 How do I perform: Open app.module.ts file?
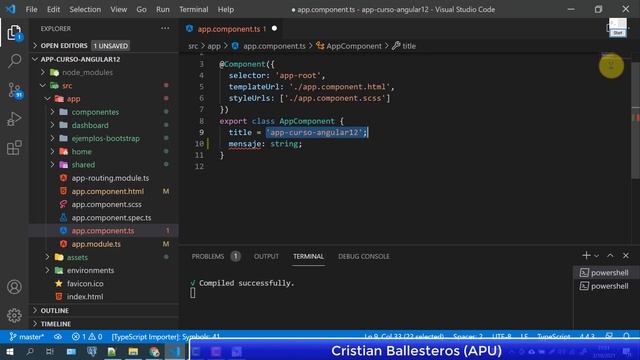(x=96, y=244)
